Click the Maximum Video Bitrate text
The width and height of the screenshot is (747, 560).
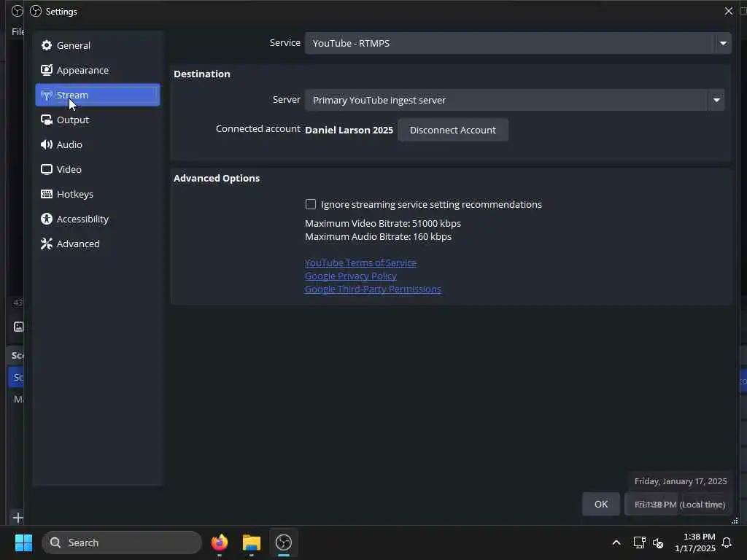coord(383,223)
